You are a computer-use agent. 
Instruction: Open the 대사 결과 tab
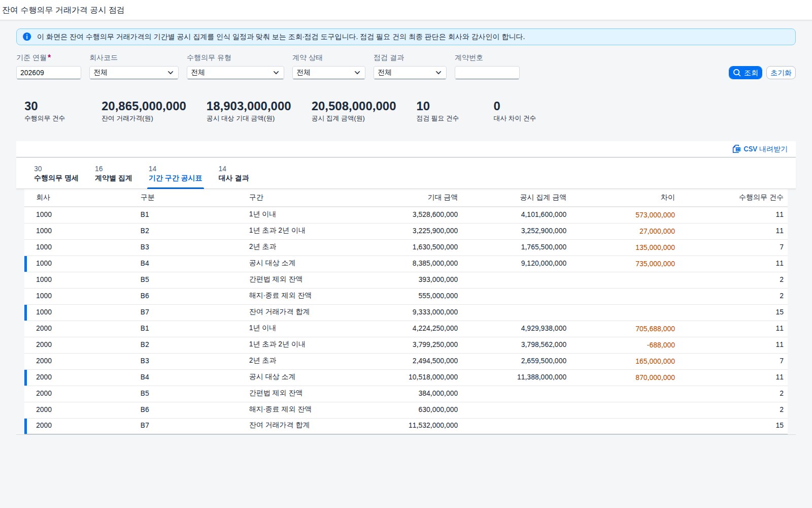tap(233, 174)
